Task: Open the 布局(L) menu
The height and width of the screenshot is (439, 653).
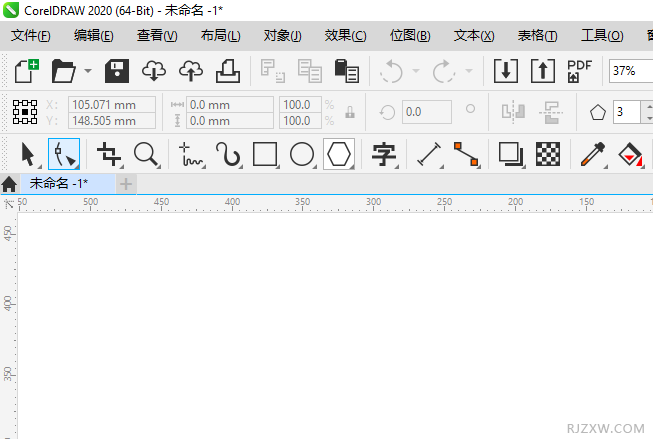Action: click(220, 36)
